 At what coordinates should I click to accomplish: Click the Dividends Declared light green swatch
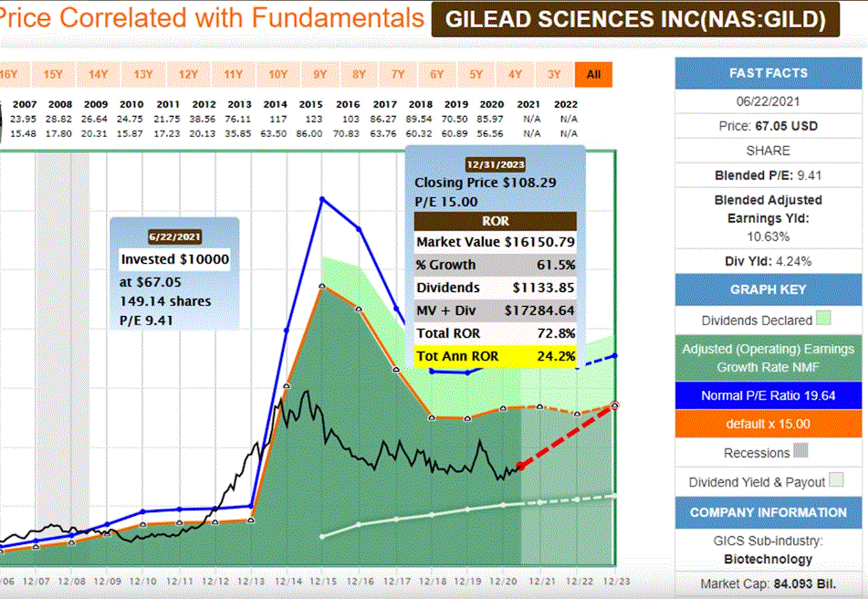click(823, 319)
